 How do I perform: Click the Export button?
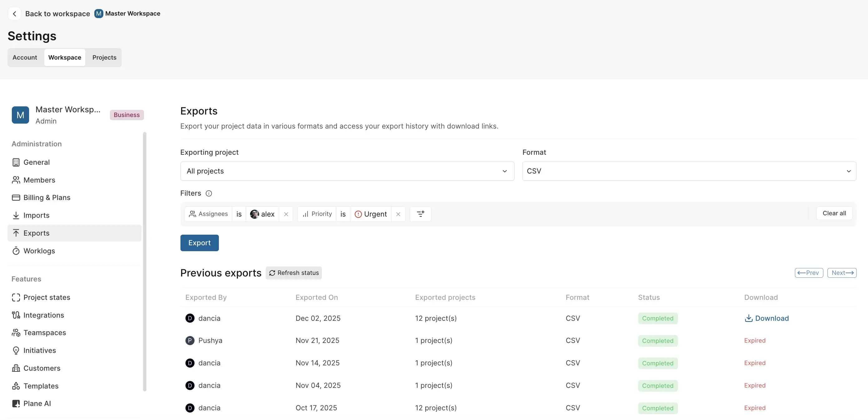point(199,242)
